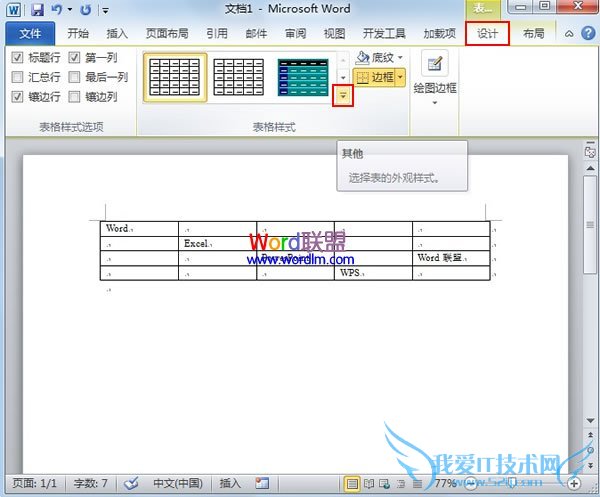Click the 中文(中国) language indicator
Viewport: 600px width, 497px height.
[x=178, y=483]
